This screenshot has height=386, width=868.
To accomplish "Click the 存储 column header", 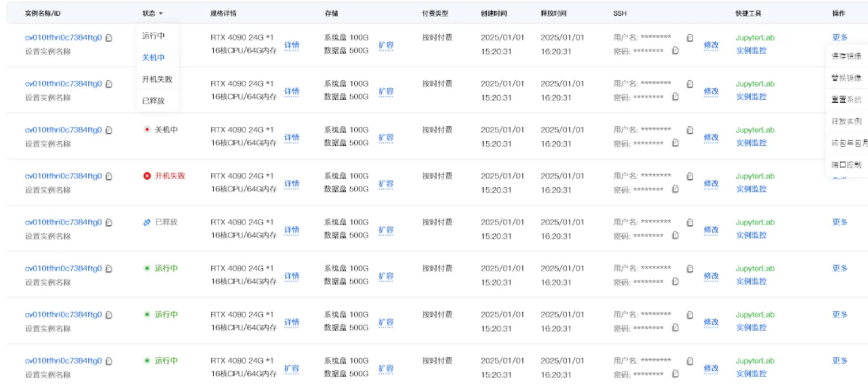I will point(331,14).
